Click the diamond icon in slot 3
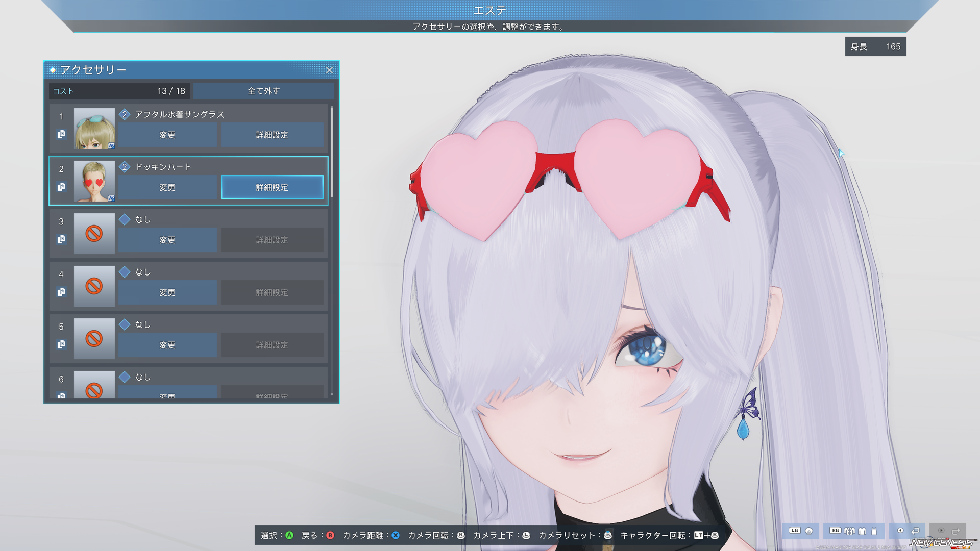This screenshot has height=551, width=980. (125, 219)
